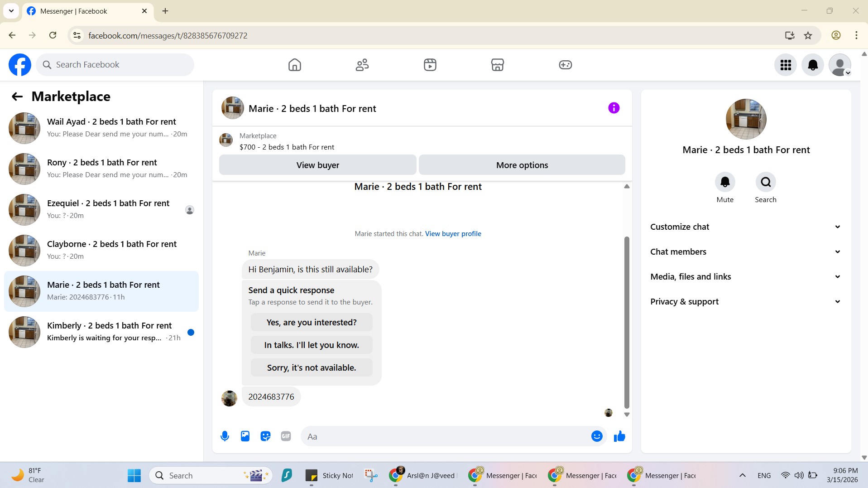Open Rony conversation

pos(101,169)
